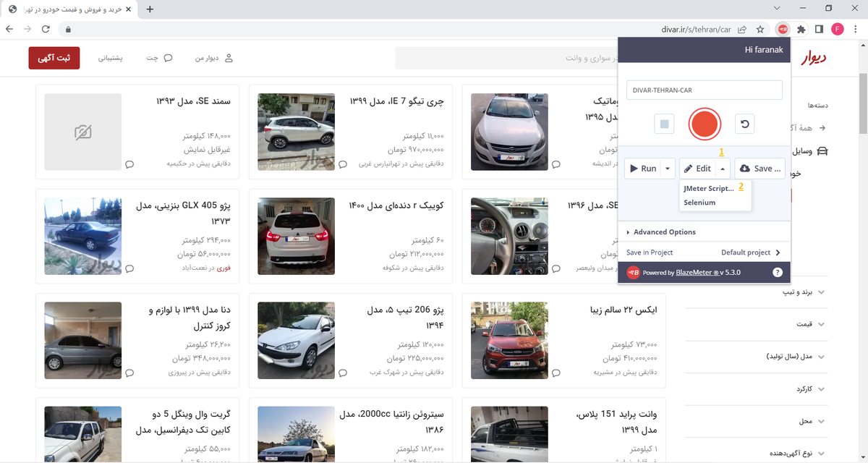Expand کارکرد filter

pyautogui.click(x=757, y=389)
